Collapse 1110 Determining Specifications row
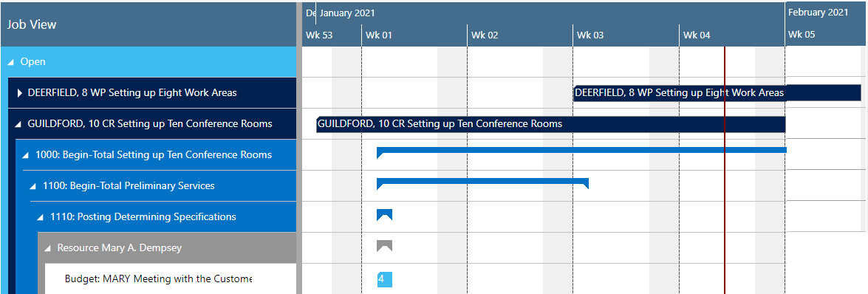The width and height of the screenshot is (868, 294). [x=40, y=217]
